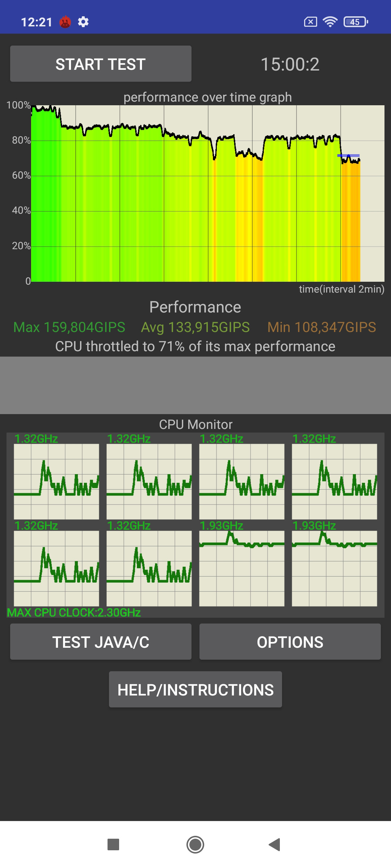This screenshot has width=391, height=868.
Task: Open HELP/INSTRUCTIONS
Action: (195, 690)
